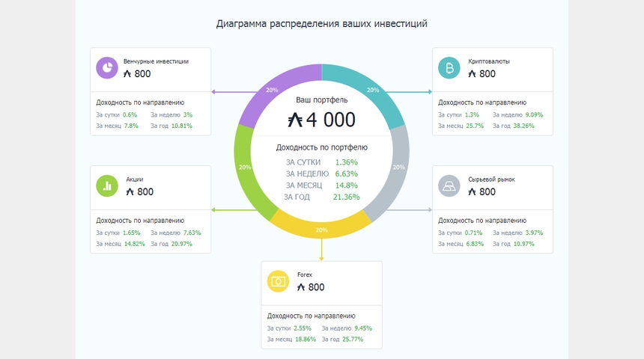The width and height of the screenshot is (644, 359).
Task: Click 'Доходность по направлению' in Криптовалюты card
Action: 482,102
